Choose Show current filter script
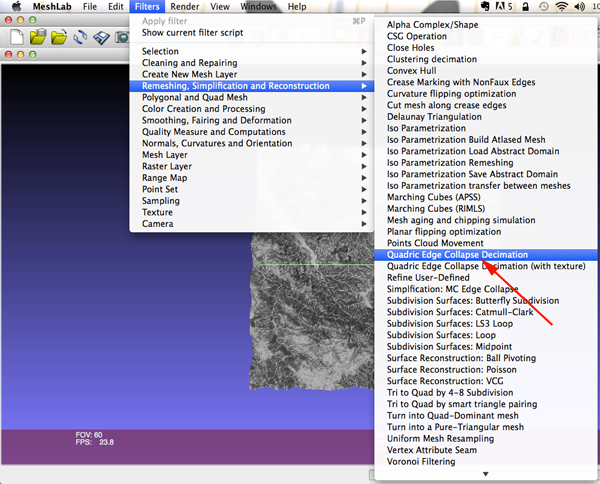The width and height of the screenshot is (600, 484). [251, 33]
